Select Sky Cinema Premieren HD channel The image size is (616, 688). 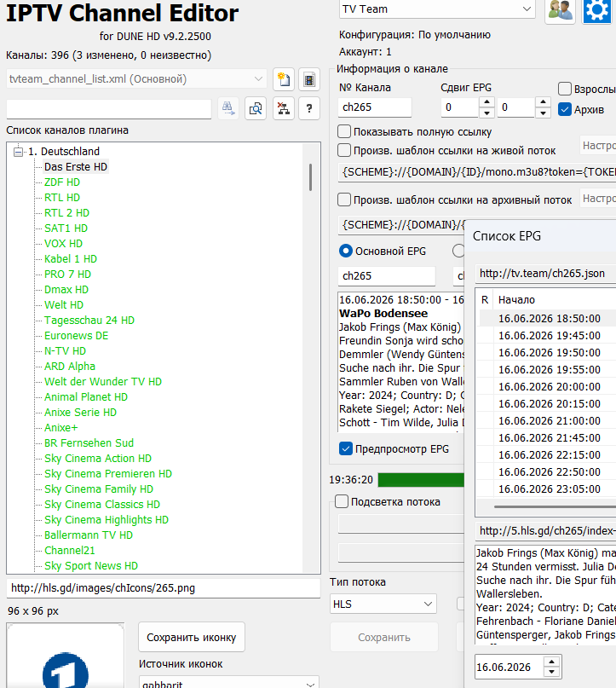pos(108,474)
